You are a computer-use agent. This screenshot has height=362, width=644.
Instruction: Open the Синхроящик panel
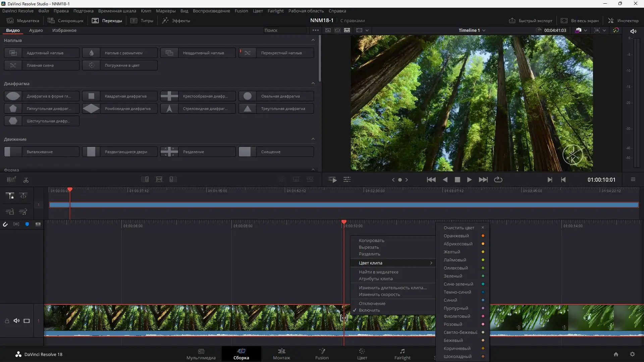[x=66, y=20]
